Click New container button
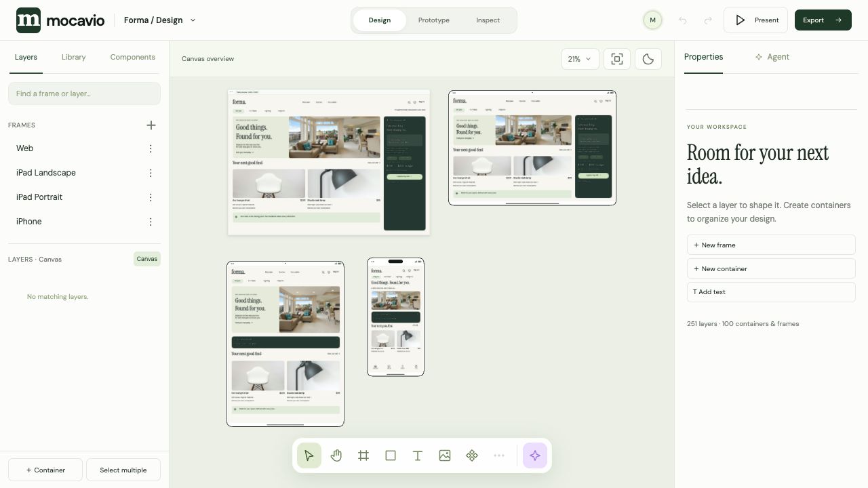 (x=771, y=269)
